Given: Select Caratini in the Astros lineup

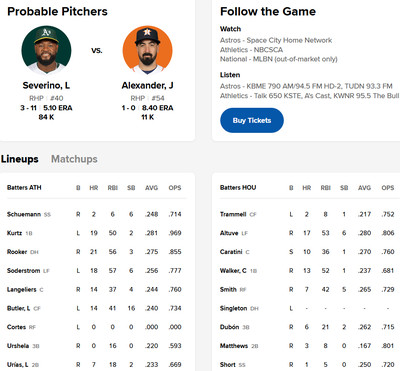Looking at the screenshot, I should [x=231, y=252].
